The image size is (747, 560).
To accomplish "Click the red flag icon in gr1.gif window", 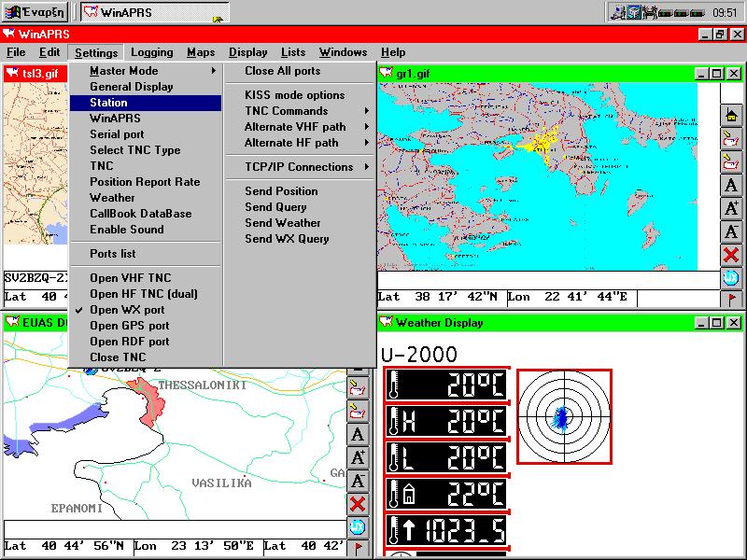I will 731,299.
